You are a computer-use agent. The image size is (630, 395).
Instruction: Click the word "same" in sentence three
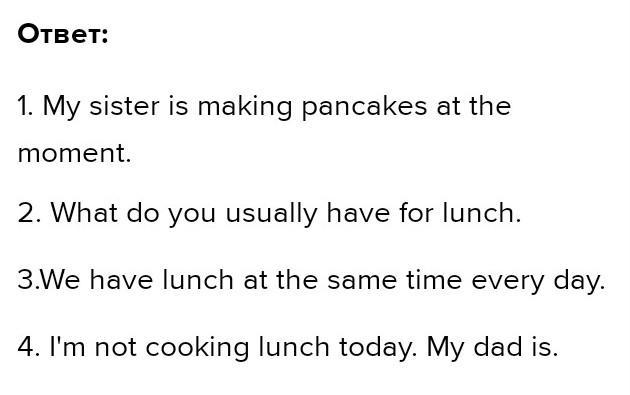[x=362, y=280]
